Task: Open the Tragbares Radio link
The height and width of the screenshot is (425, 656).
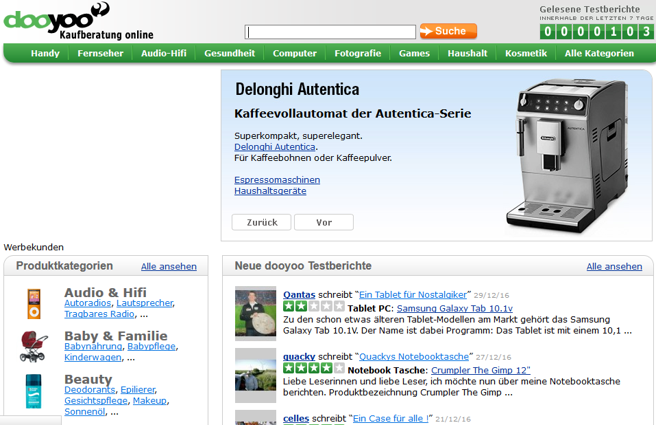Action: click(x=100, y=314)
